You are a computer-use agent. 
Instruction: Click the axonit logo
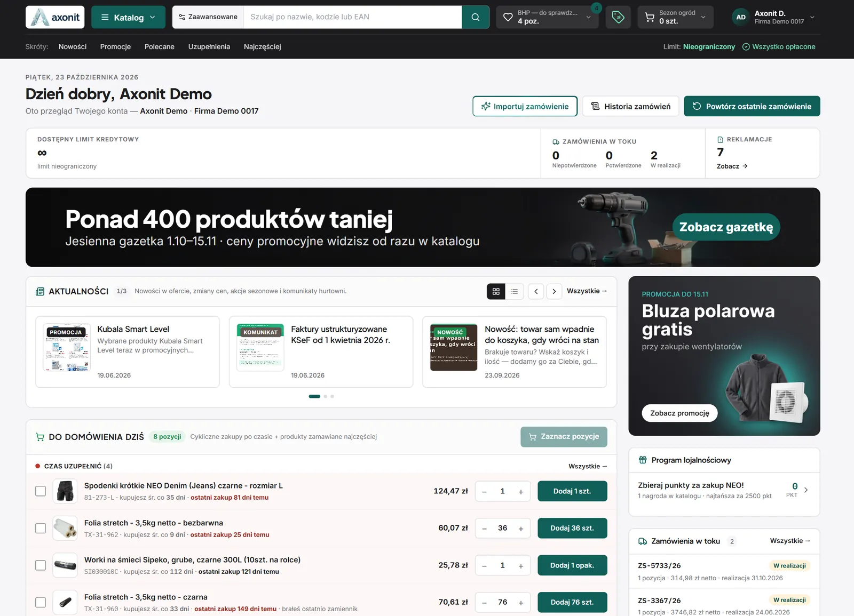pyautogui.click(x=55, y=17)
